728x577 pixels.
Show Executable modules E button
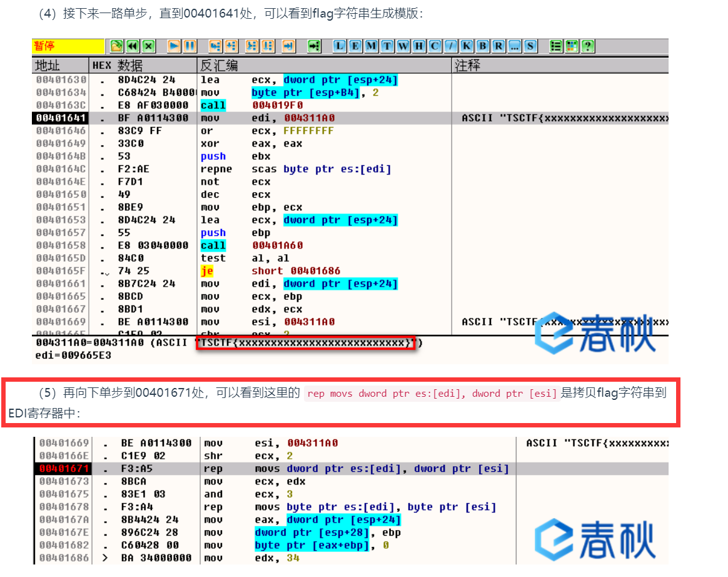pyautogui.click(x=356, y=46)
